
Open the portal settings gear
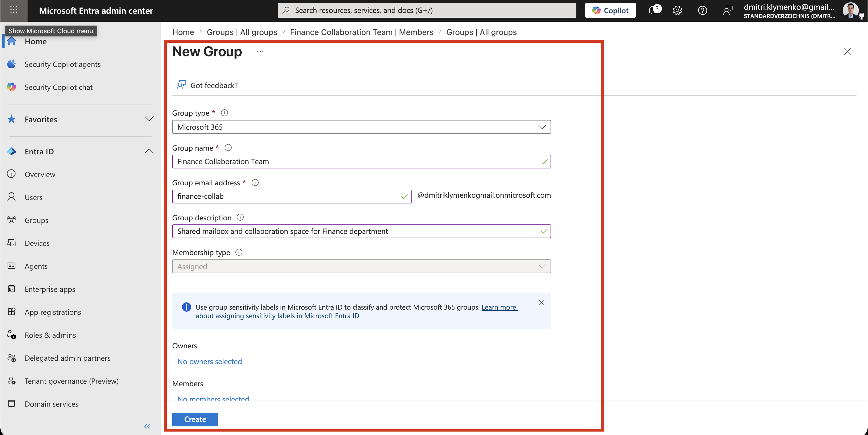coord(677,10)
